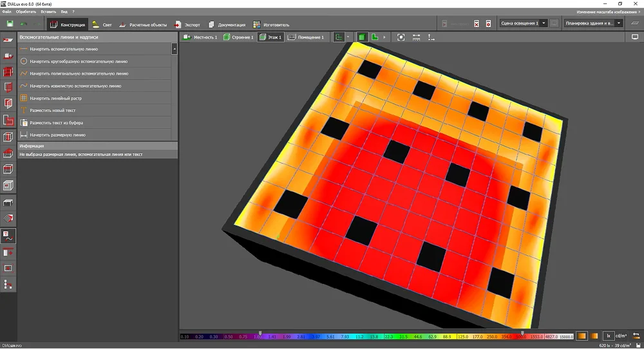Click Начертить линейный растр grid icon
644x349 pixels.
click(x=24, y=99)
